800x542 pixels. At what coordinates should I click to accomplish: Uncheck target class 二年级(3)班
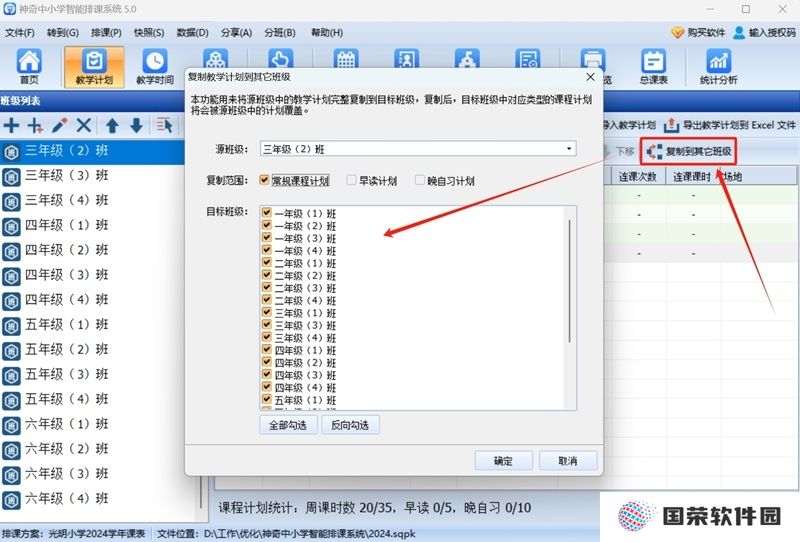tap(266, 287)
